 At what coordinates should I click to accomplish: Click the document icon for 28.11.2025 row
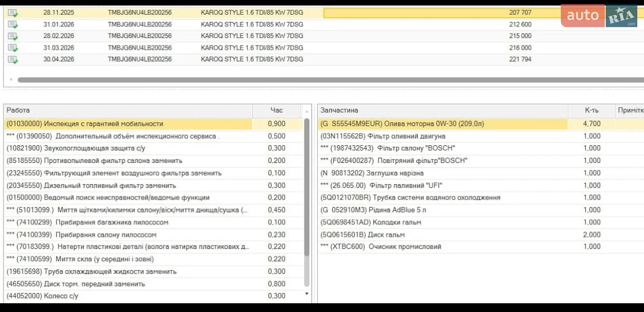click(x=13, y=13)
